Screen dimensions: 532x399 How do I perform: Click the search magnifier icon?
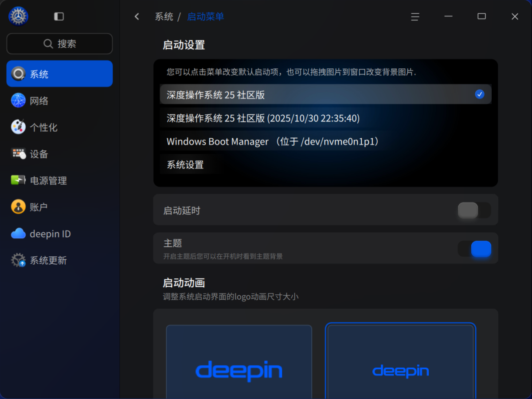[48, 43]
